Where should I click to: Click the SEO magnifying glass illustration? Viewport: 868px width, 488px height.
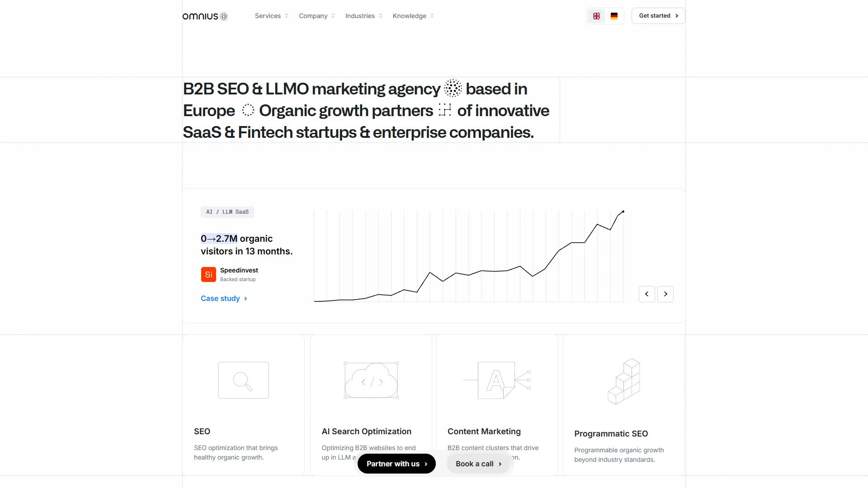[x=243, y=380]
